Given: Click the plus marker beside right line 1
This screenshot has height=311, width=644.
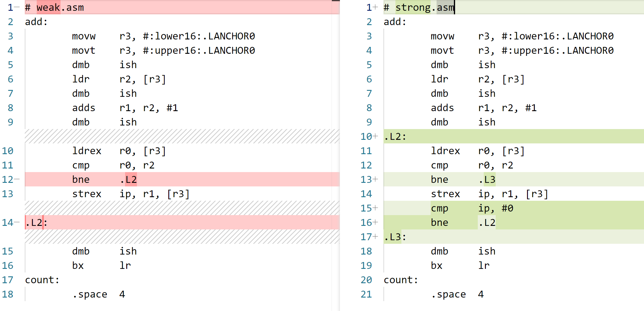Looking at the screenshot, I should pyautogui.click(x=376, y=7).
